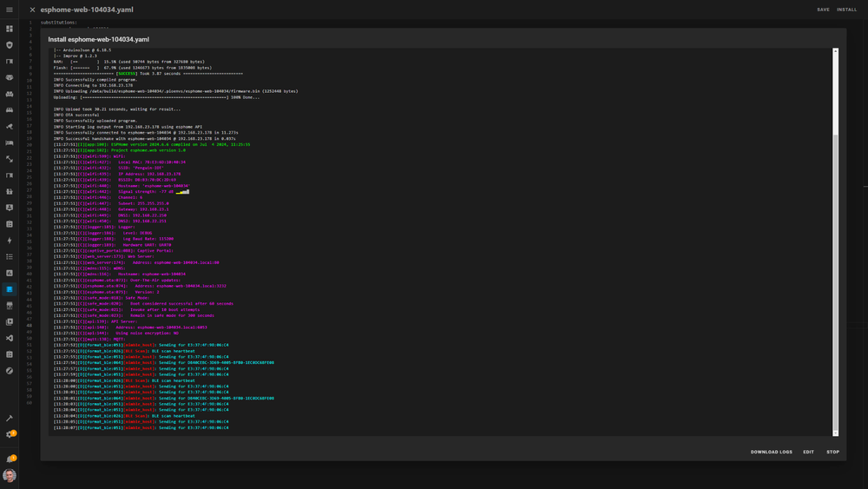Click 'Install esphome-web-104034.yaml' dialog title

(x=99, y=39)
